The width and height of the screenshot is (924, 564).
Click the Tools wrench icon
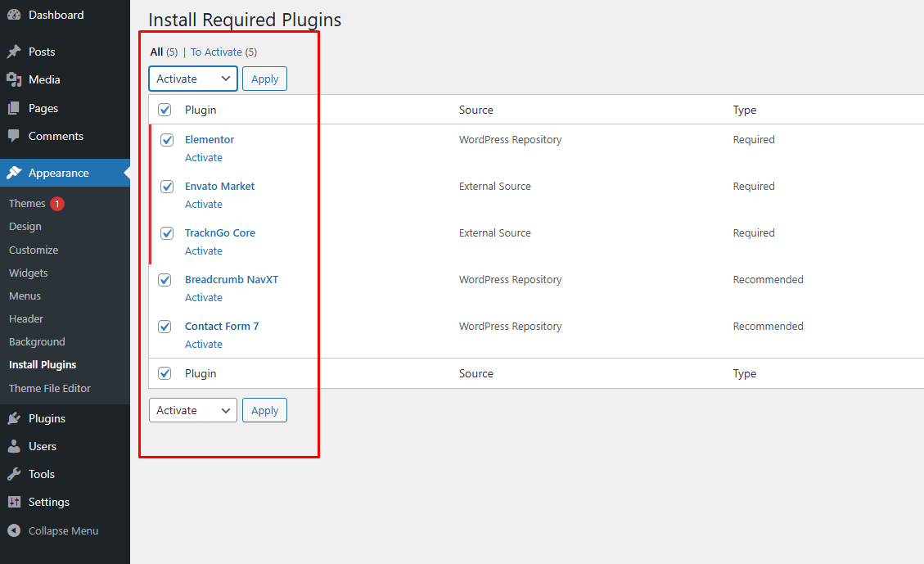click(x=14, y=474)
